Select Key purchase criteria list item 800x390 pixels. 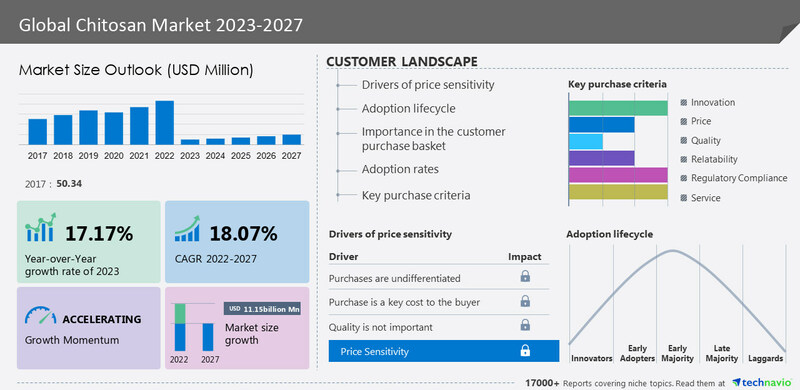(x=416, y=196)
